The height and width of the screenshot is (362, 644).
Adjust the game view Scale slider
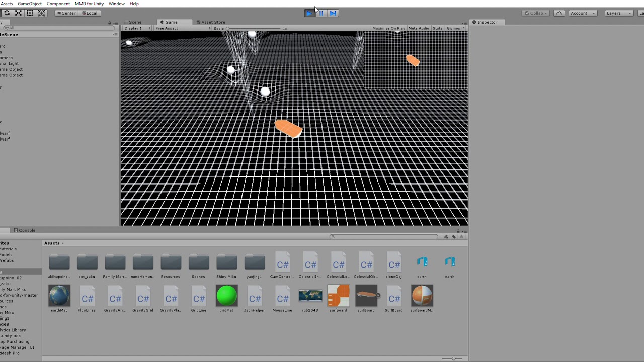click(253, 29)
